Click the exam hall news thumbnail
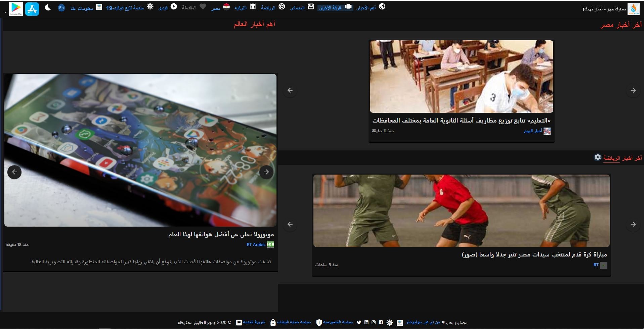The width and height of the screenshot is (644, 329). click(x=461, y=76)
